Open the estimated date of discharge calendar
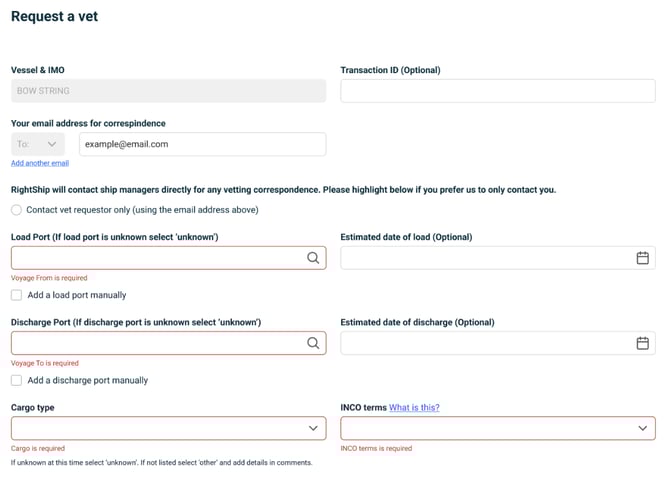 point(643,343)
